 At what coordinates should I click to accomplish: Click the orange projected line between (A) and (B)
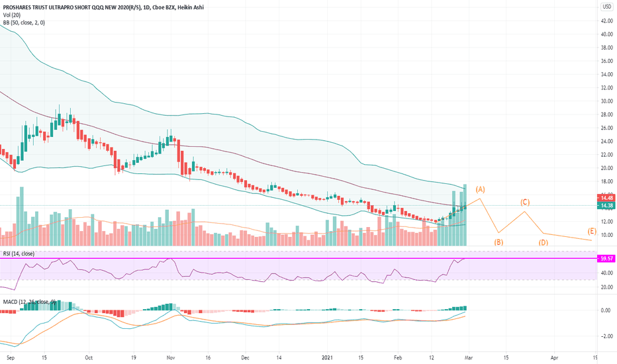489,216
